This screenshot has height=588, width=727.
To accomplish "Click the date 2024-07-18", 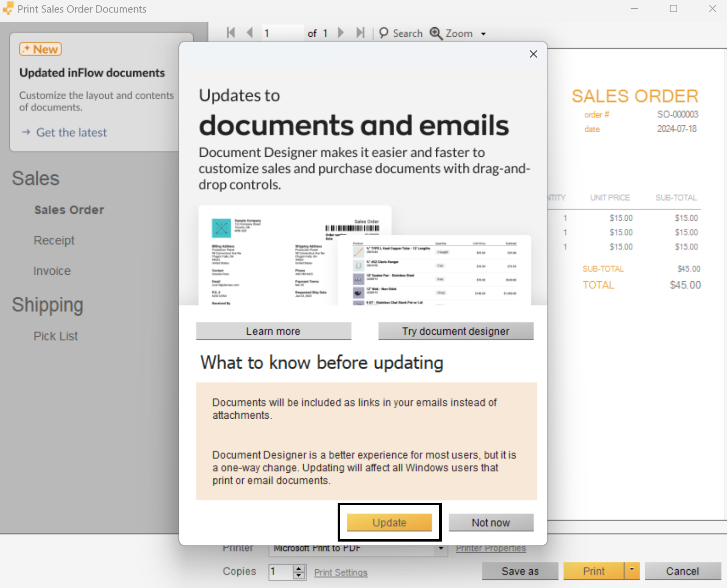I will point(677,129).
